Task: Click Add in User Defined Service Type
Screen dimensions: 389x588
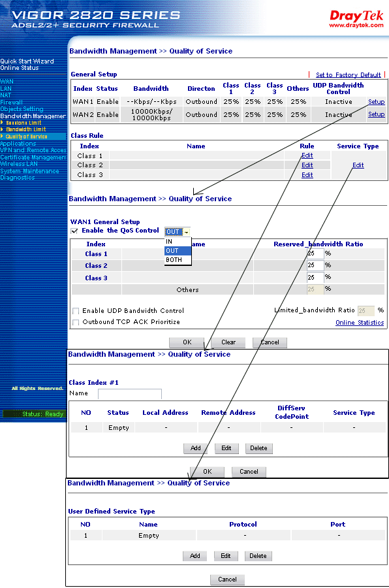Action: pyautogui.click(x=195, y=556)
